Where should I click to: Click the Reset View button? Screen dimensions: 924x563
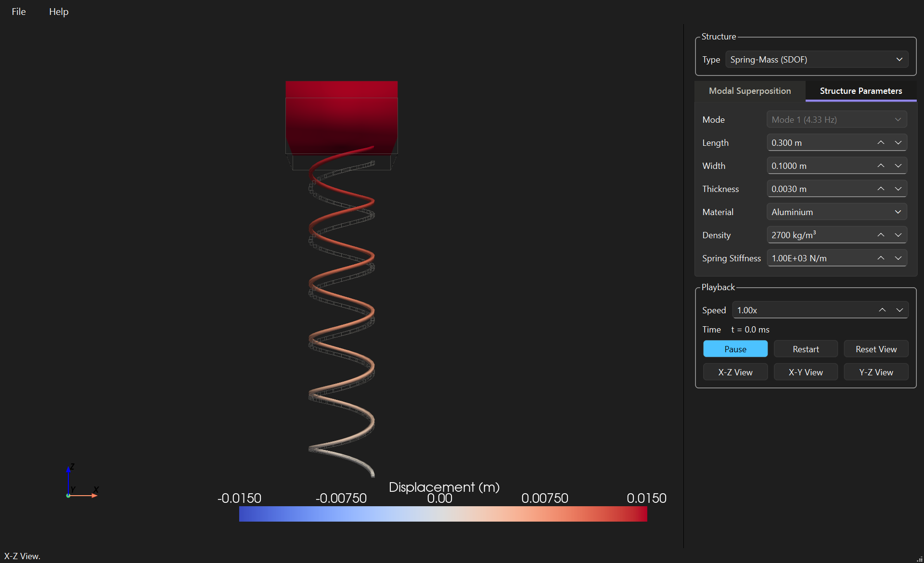click(876, 349)
